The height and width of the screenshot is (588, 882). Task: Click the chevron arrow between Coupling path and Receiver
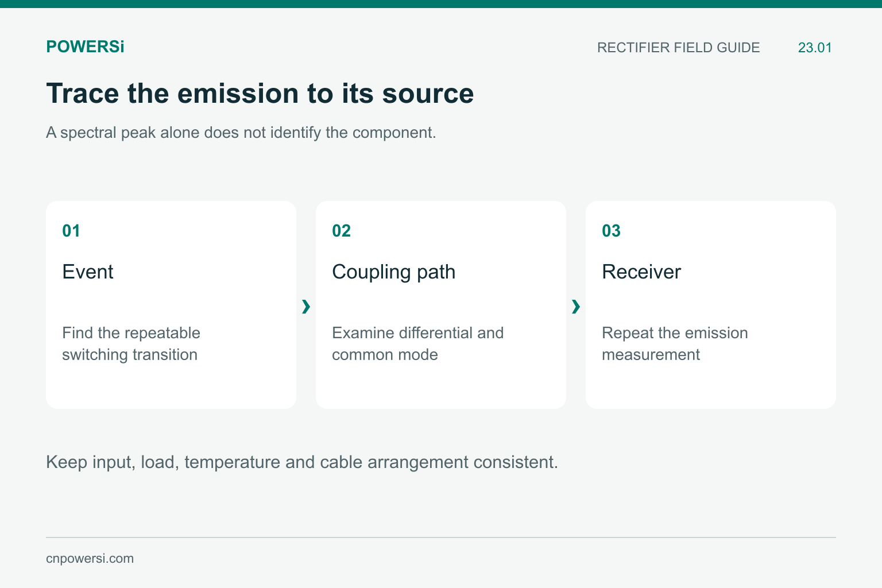[x=576, y=307]
